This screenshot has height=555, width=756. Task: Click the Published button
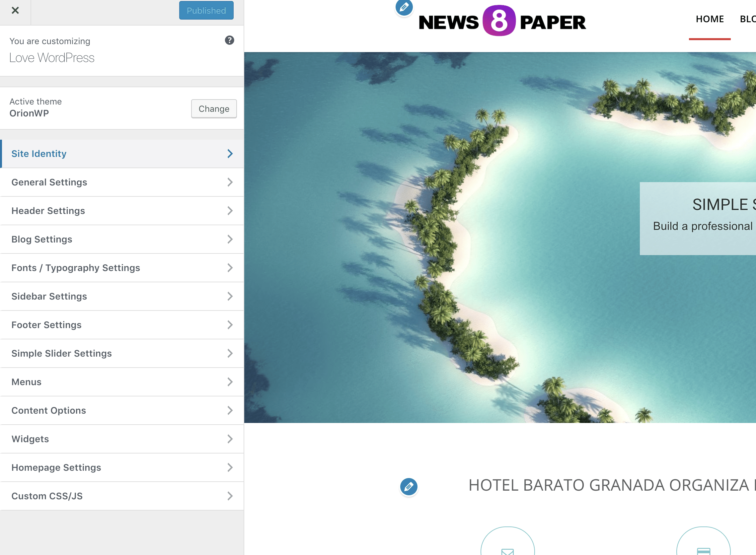click(x=206, y=10)
